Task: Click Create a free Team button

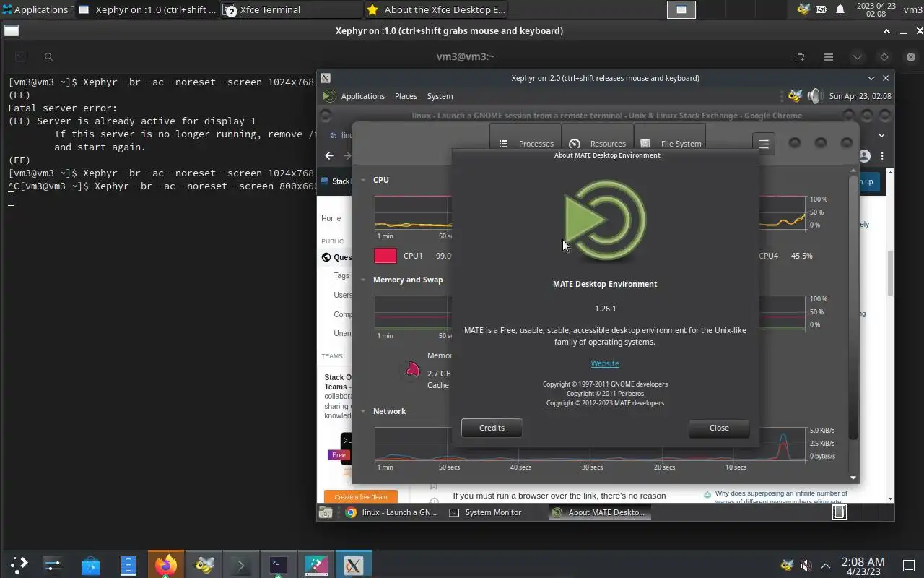Action: 360,497
